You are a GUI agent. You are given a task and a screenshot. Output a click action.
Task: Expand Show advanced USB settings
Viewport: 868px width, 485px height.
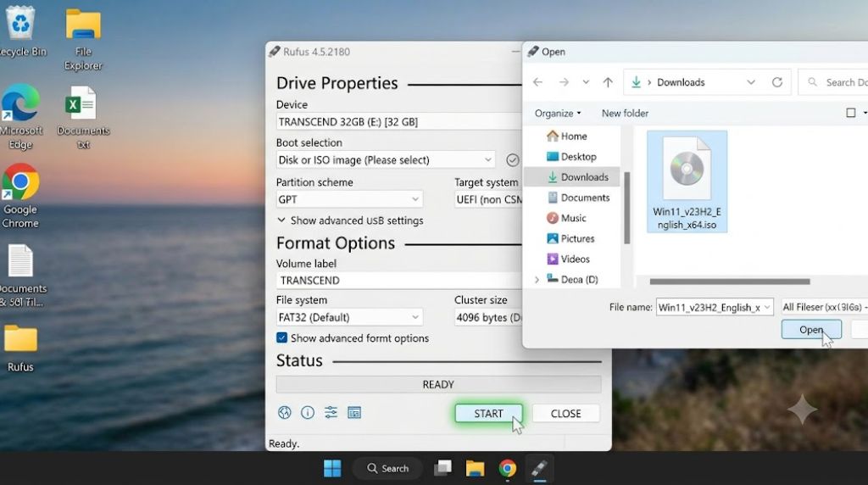point(350,220)
